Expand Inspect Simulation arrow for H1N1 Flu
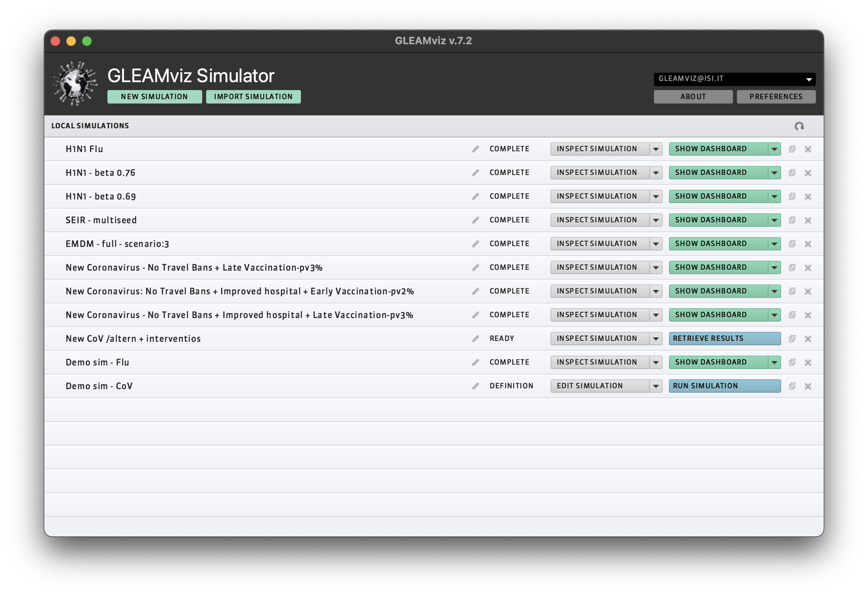Image resolution: width=868 pixels, height=595 pixels. click(x=656, y=149)
